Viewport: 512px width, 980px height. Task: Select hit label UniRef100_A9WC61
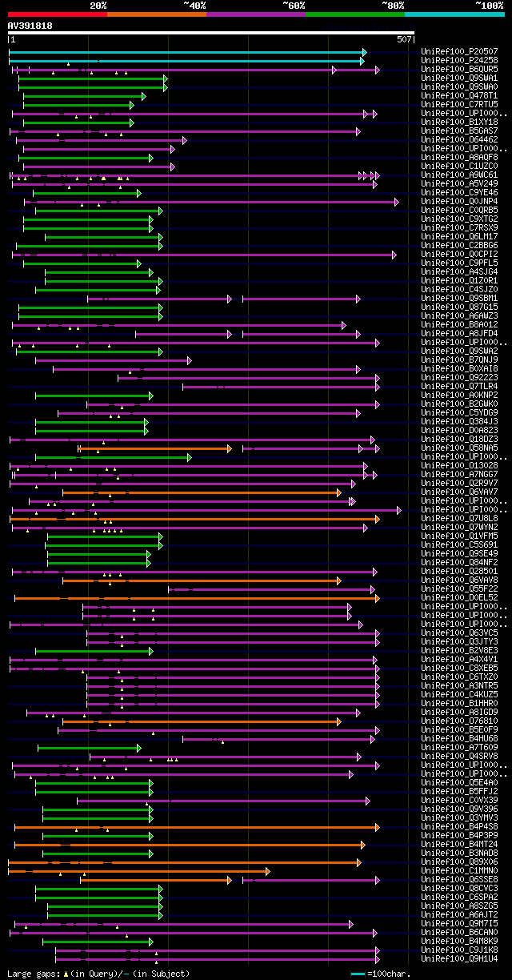(459, 175)
